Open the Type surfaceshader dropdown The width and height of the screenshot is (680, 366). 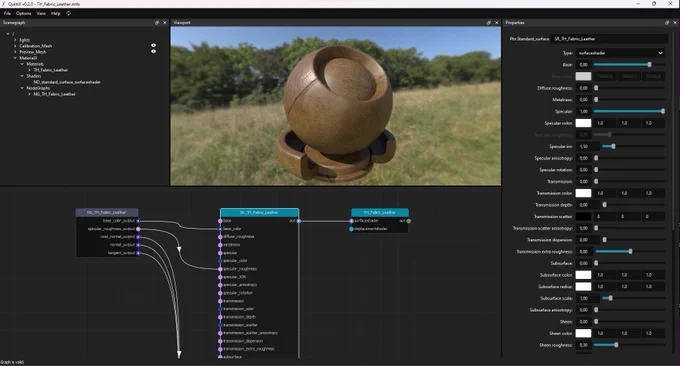coord(621,53)
